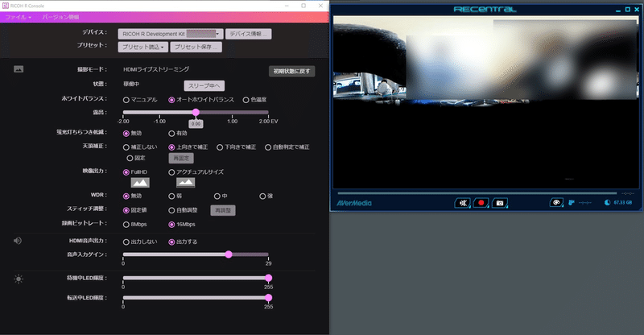Screen dimensions: 644x335
Task: Select 補正しない for 天頂補正
Action: click(x=126, y=147)
